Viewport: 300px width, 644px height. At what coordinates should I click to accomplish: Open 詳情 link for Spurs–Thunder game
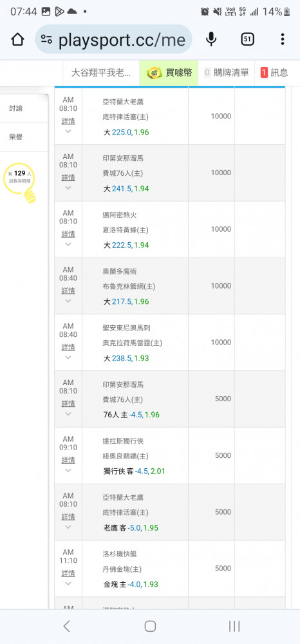tap(68, 347)
